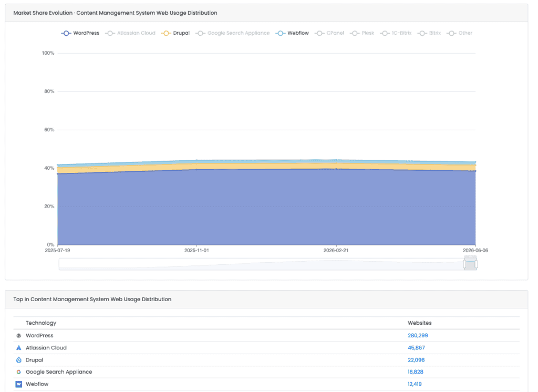Open Google Search Appliance count 18,828

pos(416,372)
